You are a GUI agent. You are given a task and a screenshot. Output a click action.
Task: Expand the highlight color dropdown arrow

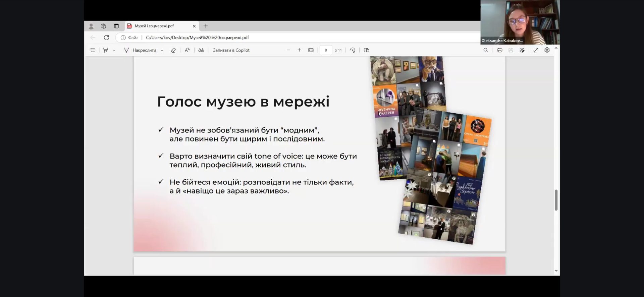tap(114, 51)
